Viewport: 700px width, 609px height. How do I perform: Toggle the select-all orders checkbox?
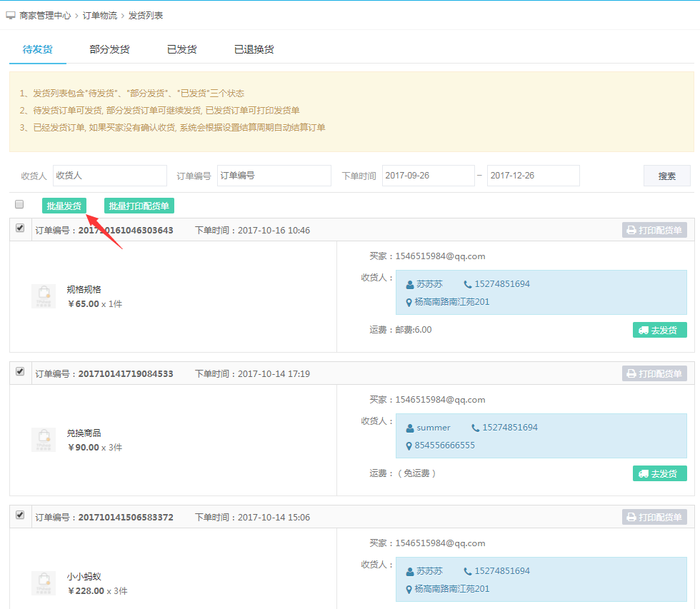tap(19, 205)
